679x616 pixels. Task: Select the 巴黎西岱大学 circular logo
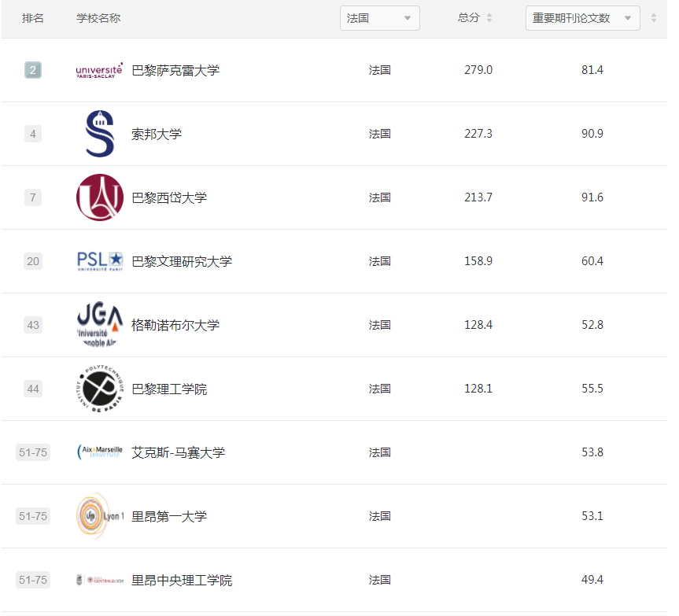tap(99, 197)
